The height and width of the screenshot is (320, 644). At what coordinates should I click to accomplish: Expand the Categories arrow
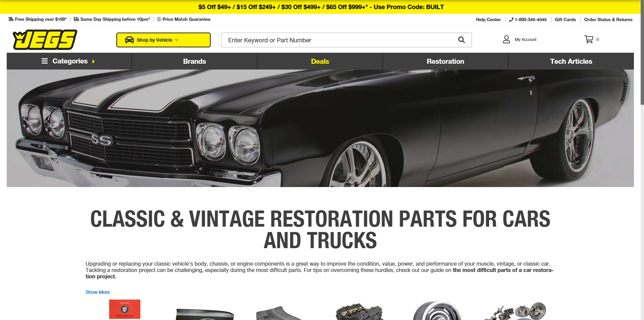(93, 61)
